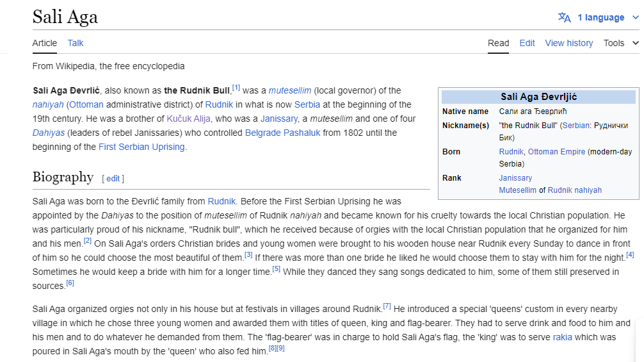Click the Biography section heading
The height and width of the screenshot is (362, 644).
tap(63, 177)
